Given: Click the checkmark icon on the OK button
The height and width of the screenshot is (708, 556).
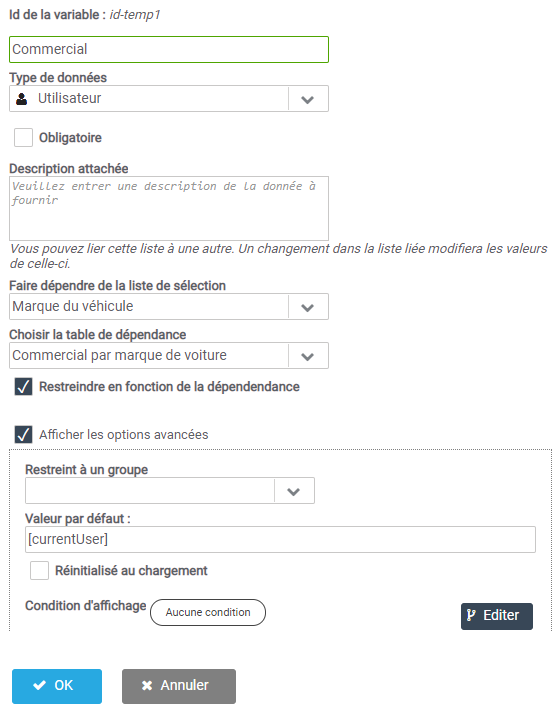Looking at the screenshot, I should pos(40,685).
